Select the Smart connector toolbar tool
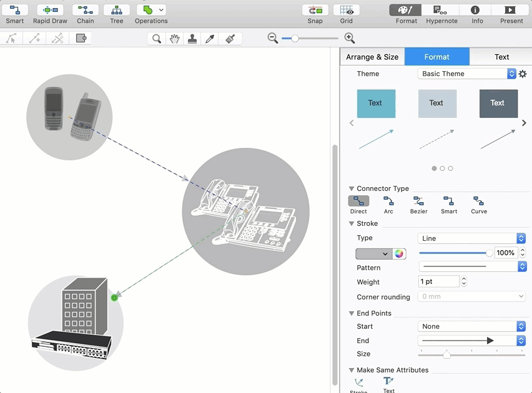Image resolution: width=532 pixels, height=393 pixels. 14,10
